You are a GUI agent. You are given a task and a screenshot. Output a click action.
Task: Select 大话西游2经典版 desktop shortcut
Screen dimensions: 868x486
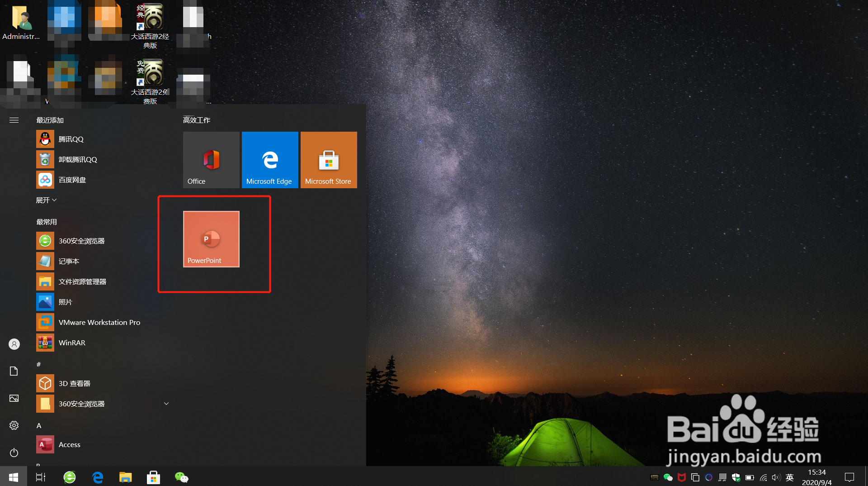150,25
